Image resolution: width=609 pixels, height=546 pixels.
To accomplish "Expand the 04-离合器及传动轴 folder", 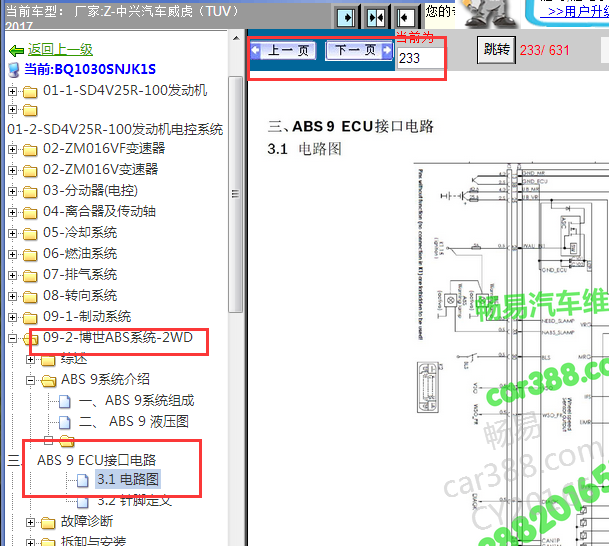I will [12, 212].
